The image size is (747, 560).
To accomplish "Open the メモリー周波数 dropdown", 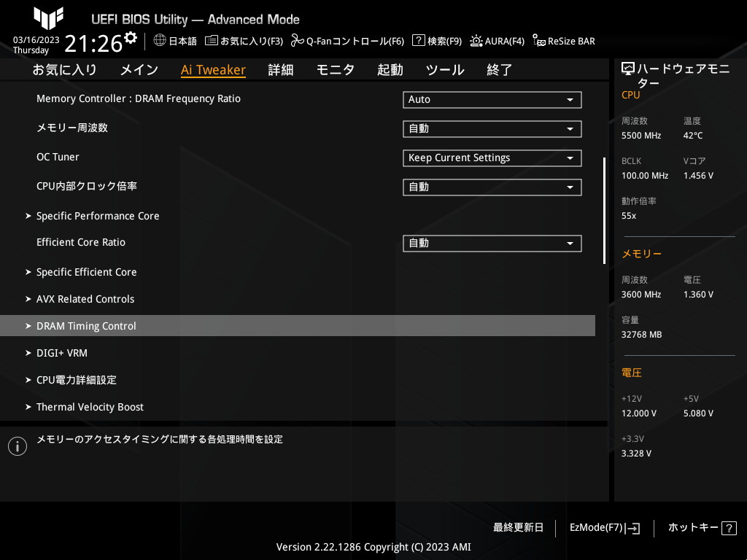I will [x=492, y=128].
